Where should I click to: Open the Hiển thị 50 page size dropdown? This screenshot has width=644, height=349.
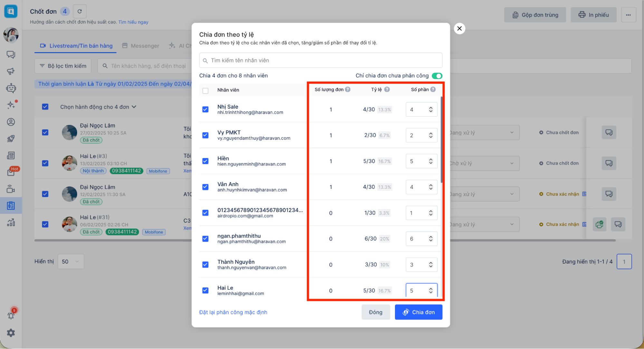coord(71,262)
